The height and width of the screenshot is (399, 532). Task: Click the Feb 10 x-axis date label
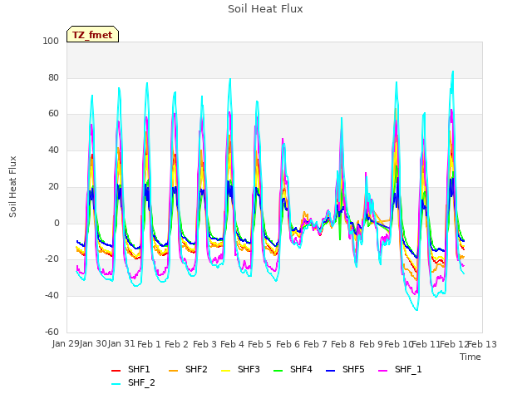tap(398, 344)
